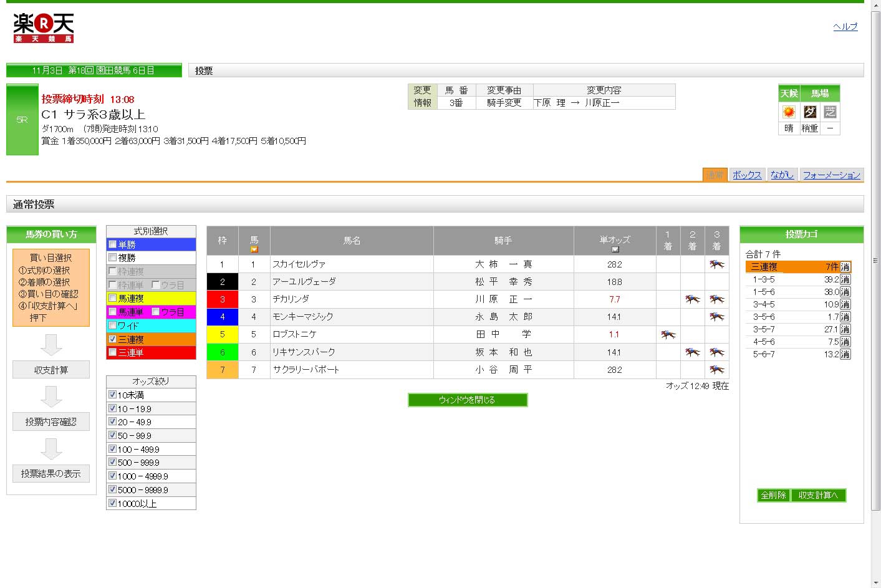881x588 pixels.
Task: Click horse icon for ロブストニケ in 1着 column
Action: tap(668, 335)
